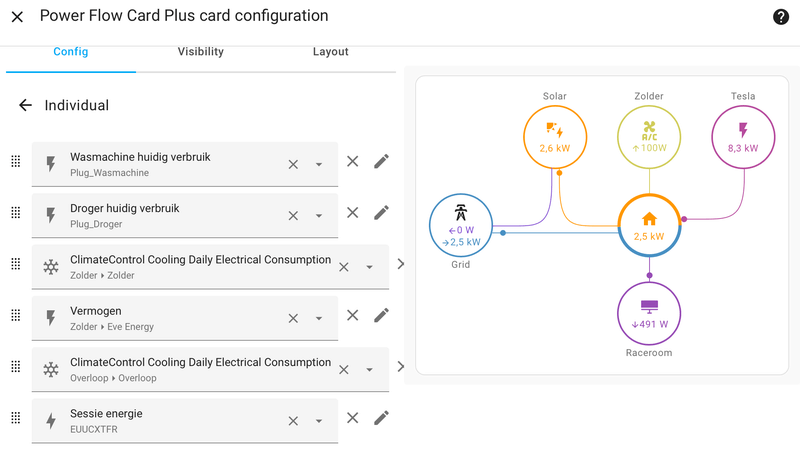Expand the Vermogen entity dropdown arrow
Screen dimensions: 800x449
tap(318, 318)
